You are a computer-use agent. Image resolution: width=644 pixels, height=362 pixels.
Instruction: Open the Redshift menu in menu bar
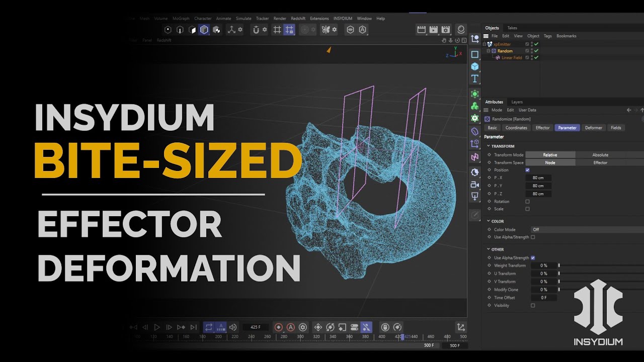pyautogui.click(x=298, y=19)
